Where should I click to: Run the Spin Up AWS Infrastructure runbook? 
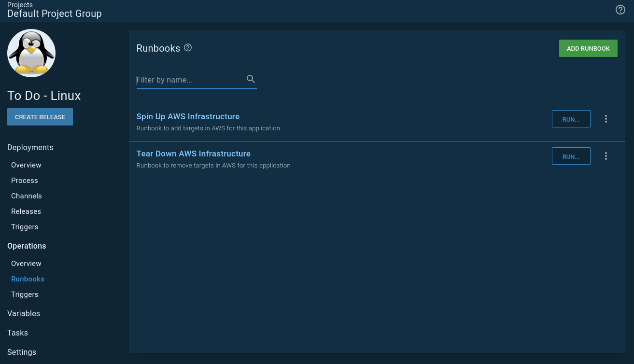[571, 119]
